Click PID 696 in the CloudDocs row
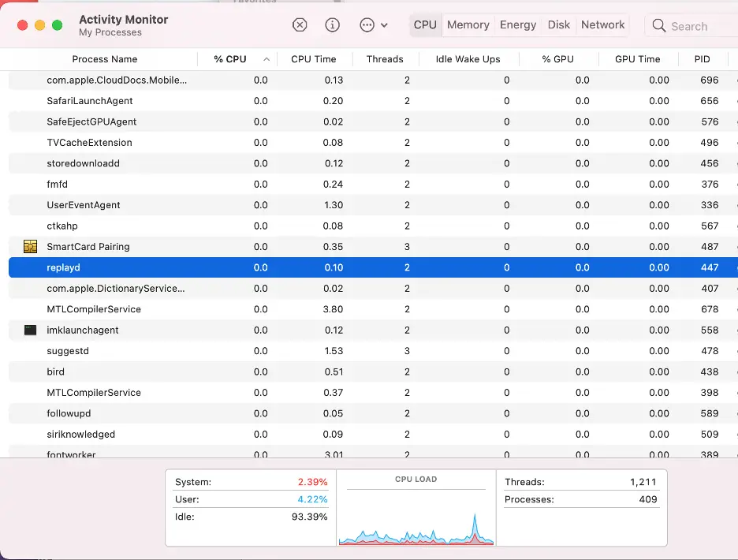738x560 pixels. (x=710, y=80)
